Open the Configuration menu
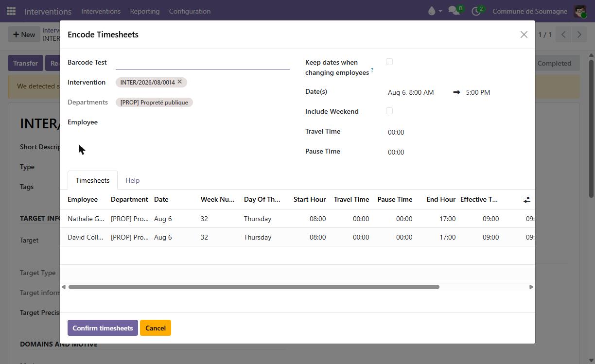This screenshot has width=595, height=364. click(x=190, y=11)
